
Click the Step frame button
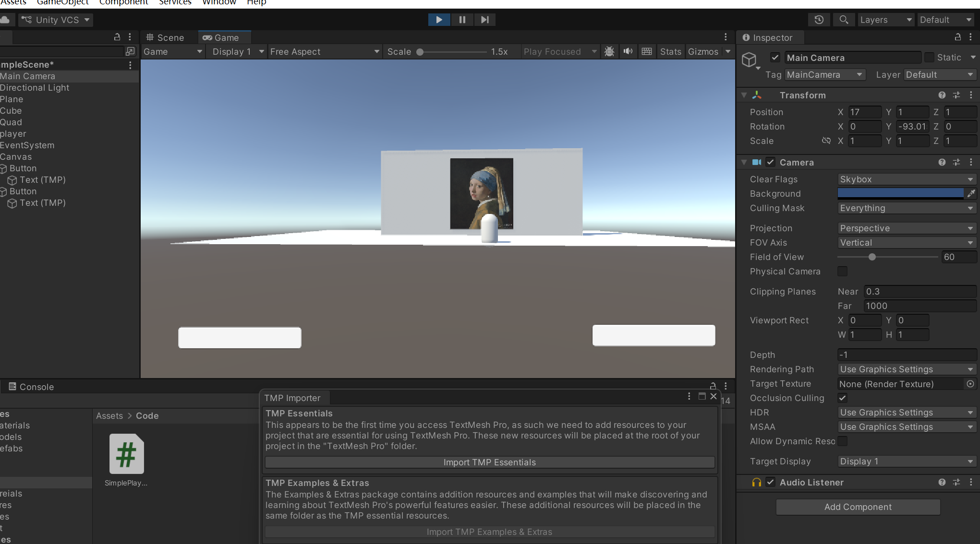pos(484,20)
